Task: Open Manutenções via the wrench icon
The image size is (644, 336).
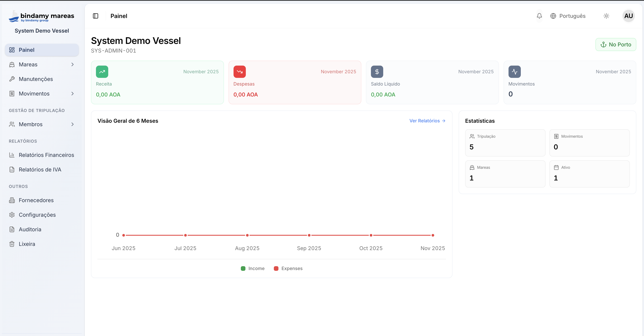Action: click(12, 79)
